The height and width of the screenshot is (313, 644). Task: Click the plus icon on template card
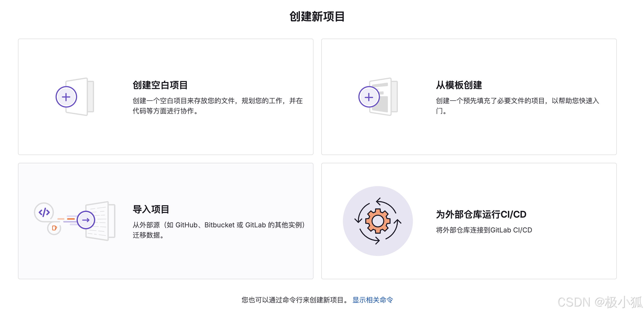click(369, 97)
